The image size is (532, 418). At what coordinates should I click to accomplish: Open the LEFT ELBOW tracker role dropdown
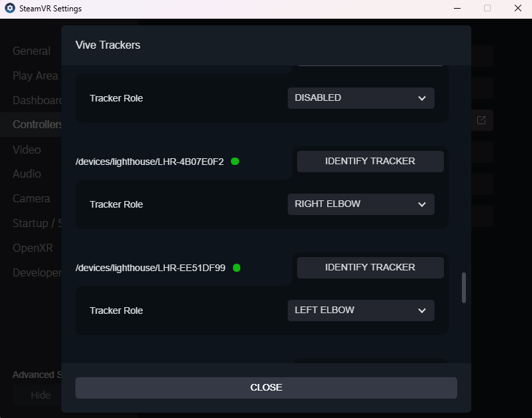(361, 310)
